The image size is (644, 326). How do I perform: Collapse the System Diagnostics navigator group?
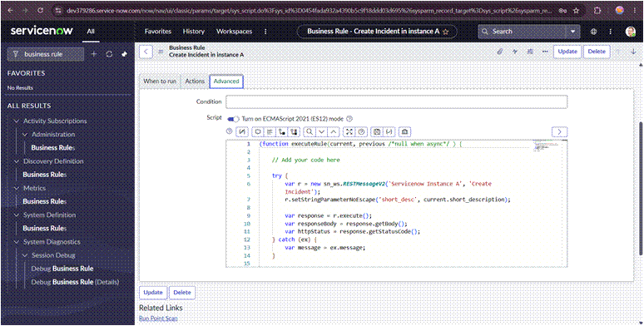point(17,242)
